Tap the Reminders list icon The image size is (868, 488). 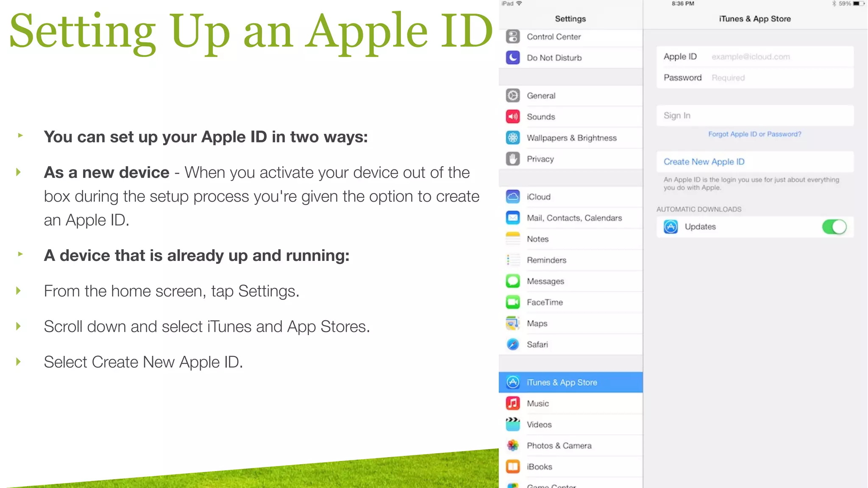tap(513, 260)
